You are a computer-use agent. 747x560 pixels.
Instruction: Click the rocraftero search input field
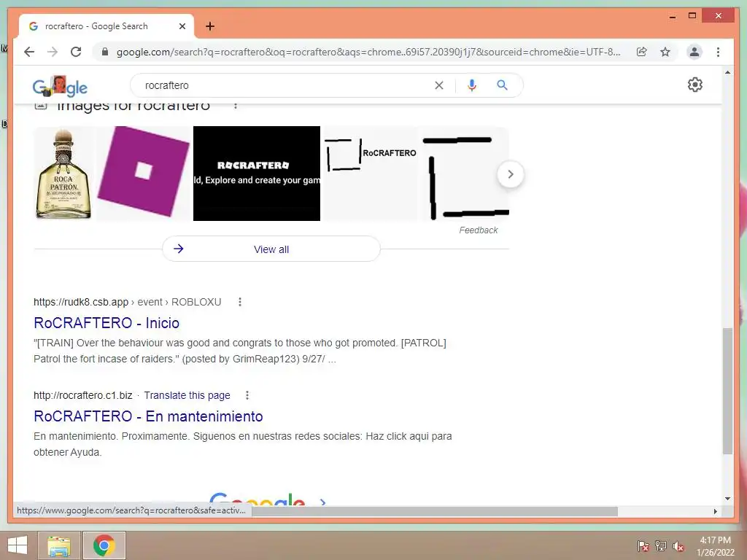coord(286,85)
